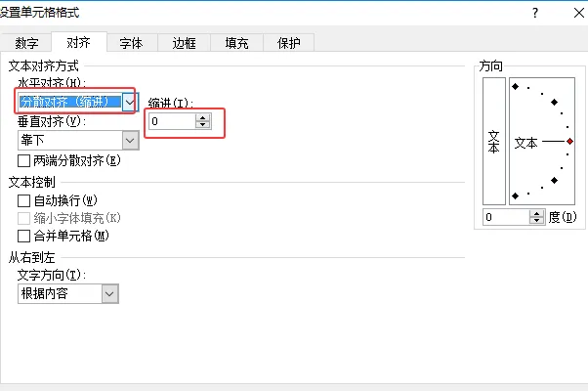Switch to the 字体 tab
Image resolution: width=588 pixels, height=391 pixels.
tap(132, 43)
